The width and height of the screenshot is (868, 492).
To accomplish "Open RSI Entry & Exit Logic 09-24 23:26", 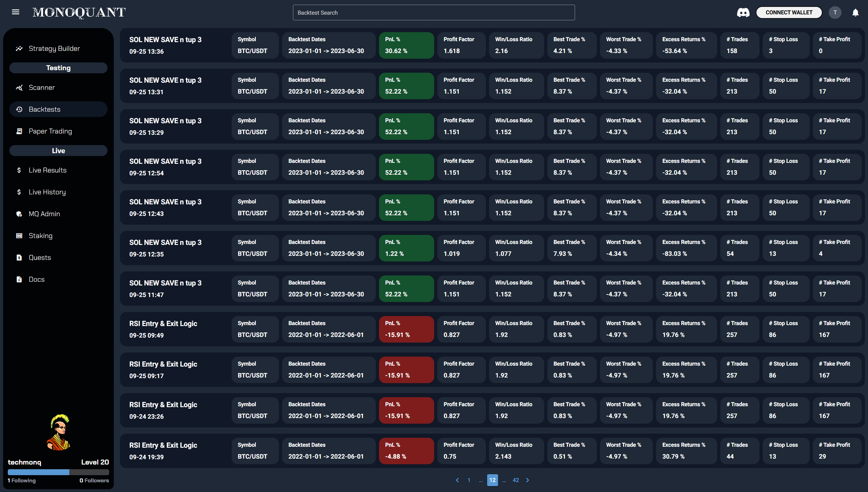I will [x=492, y=410].
